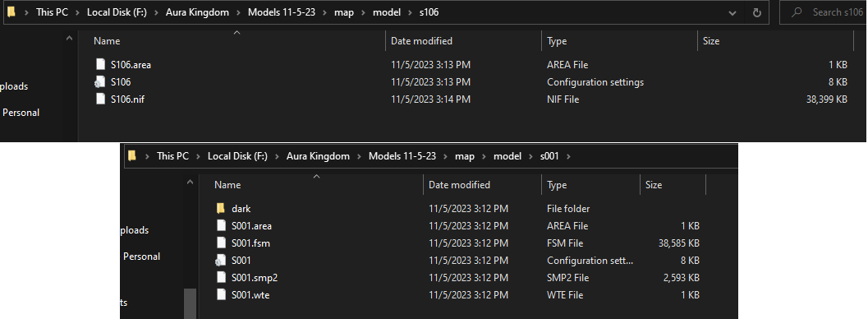
Task: Select the S106.area file icon
Action: [x=100, y=65]
